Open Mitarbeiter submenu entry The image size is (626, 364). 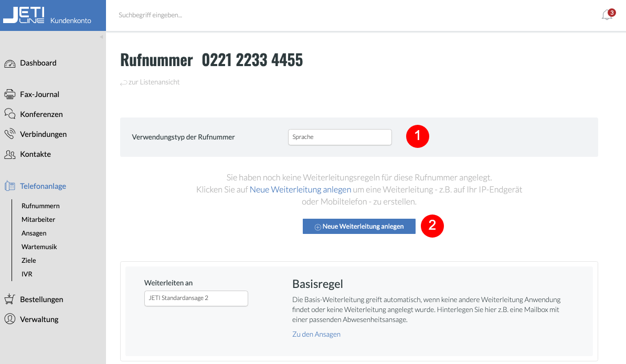click(x=38, y=220)
